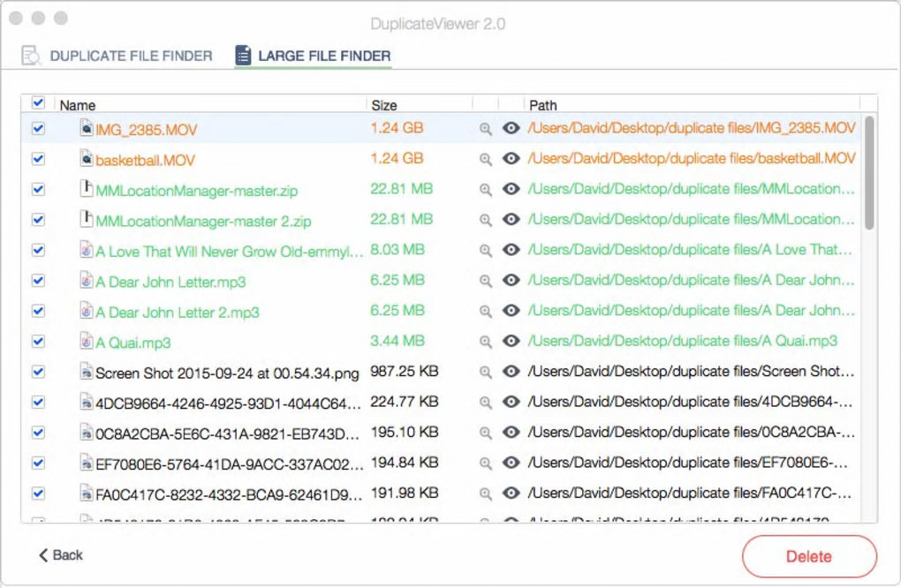Viewport: 901px width, 588px height.
Task: Click eye icon for the FA0C417C file
Action: tap(511, 494)
